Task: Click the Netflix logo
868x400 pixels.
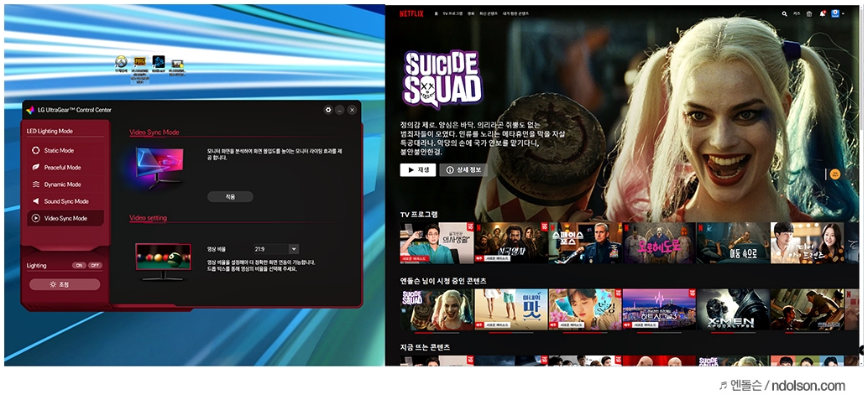Action: coord(411,13)
